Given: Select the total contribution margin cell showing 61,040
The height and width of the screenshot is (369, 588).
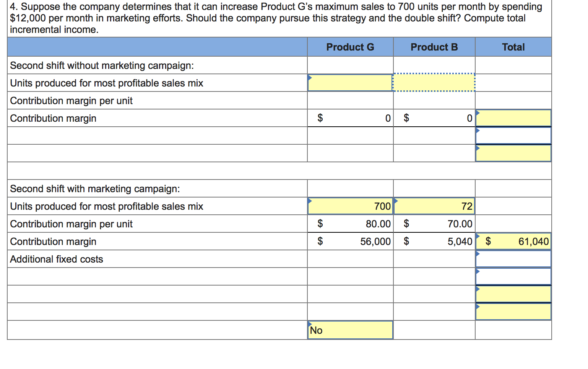Looking at the screenshot, I should tap(513, 241).
